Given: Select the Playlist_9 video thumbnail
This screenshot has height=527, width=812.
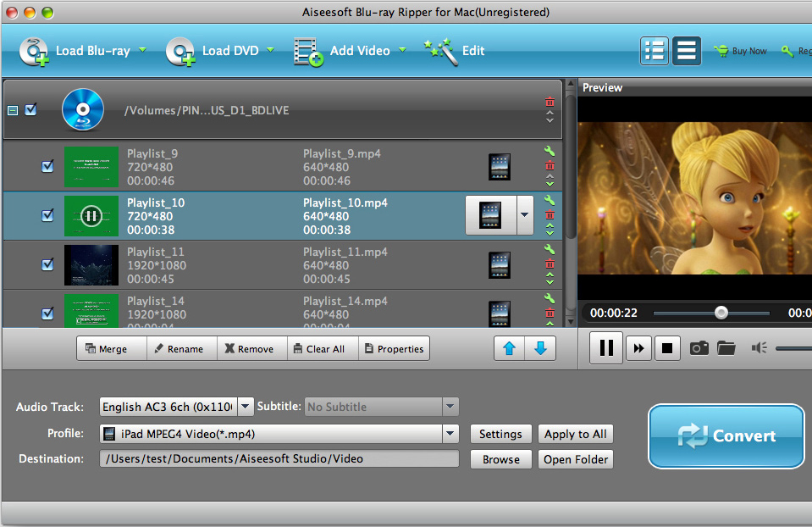Looking at the screenshot, I should [x=91, y=166].
